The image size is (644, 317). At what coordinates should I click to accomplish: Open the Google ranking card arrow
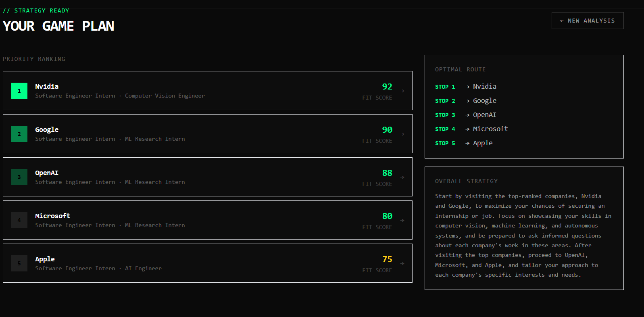tap(402, 134)
